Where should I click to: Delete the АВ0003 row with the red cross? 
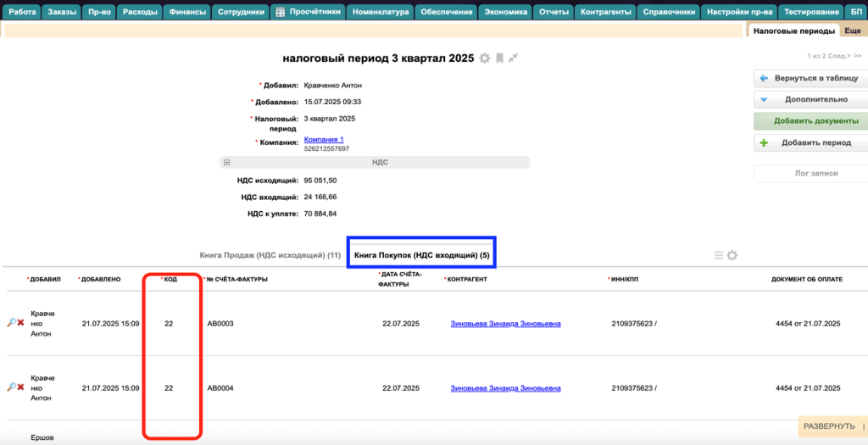pyautogui.click(x=20, y=323)
